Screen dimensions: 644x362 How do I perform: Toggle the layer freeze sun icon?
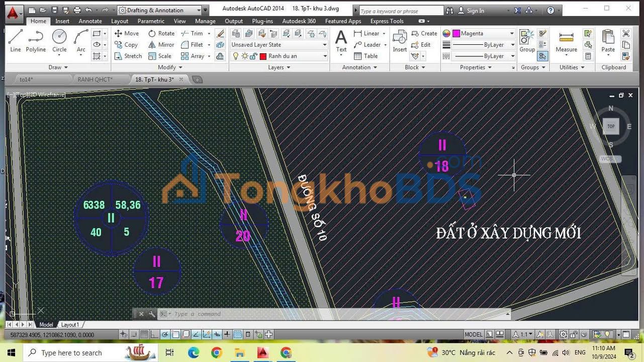(244, 56)
